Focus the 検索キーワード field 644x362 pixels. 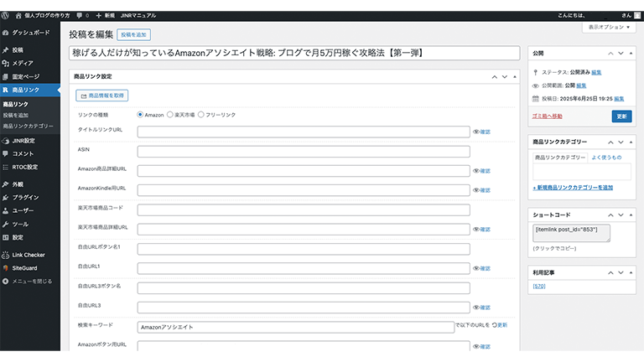click(x=296, y=327)
